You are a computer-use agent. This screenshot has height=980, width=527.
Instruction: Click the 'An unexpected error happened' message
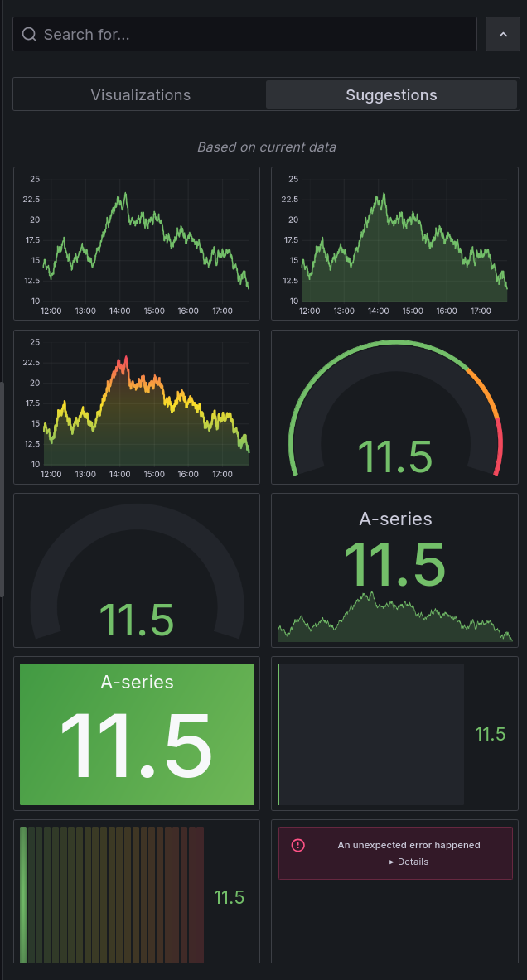(x=409, y=845)
